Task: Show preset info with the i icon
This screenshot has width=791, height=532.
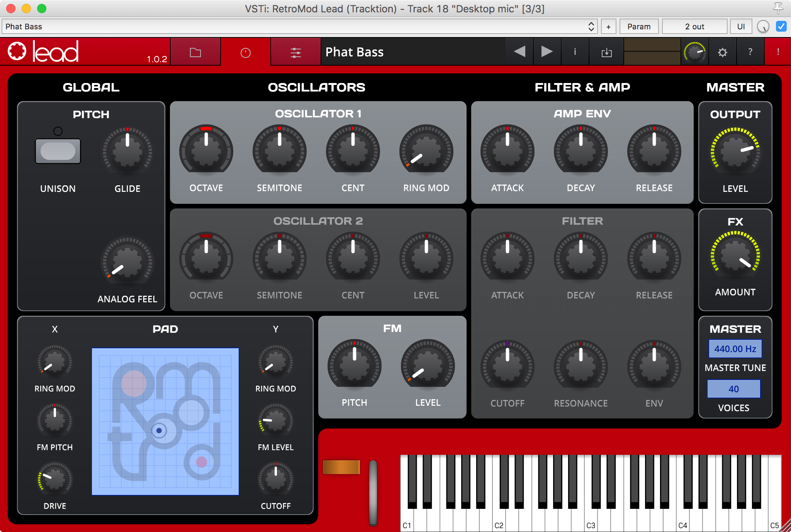Action: (575, 52)
